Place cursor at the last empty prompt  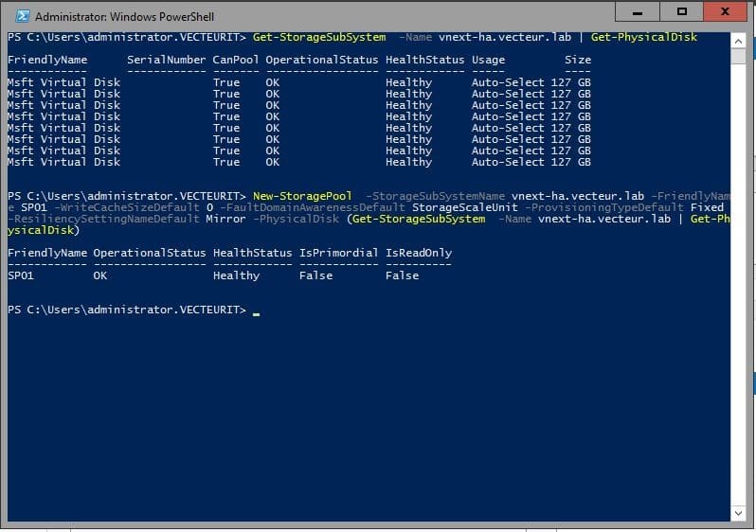tap(256, 310)
